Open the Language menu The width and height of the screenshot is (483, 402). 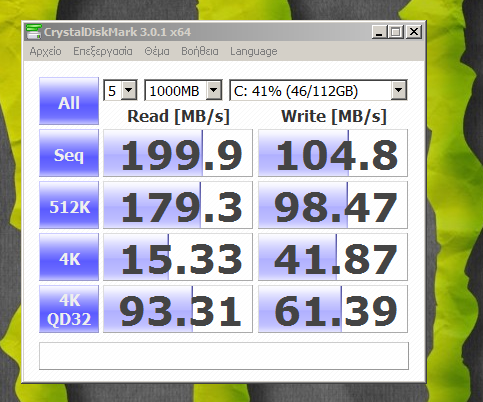(254, 51)
